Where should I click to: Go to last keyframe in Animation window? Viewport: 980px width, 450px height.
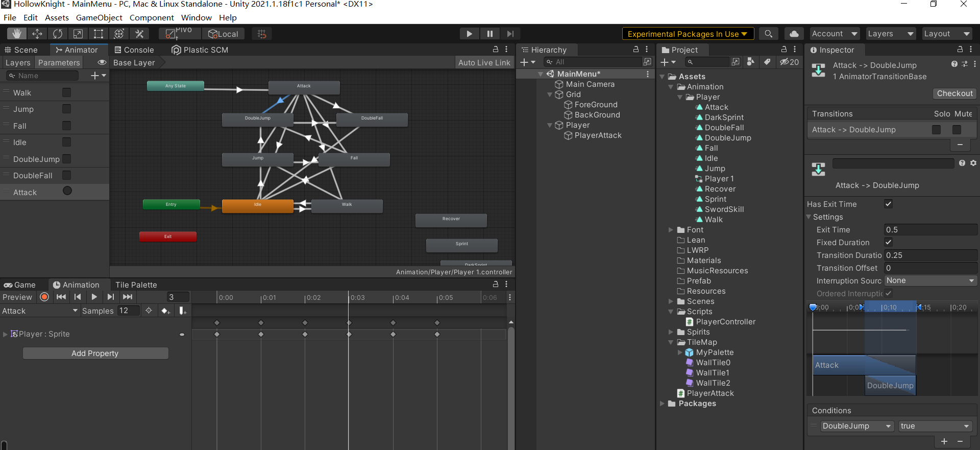pos(128,297)
